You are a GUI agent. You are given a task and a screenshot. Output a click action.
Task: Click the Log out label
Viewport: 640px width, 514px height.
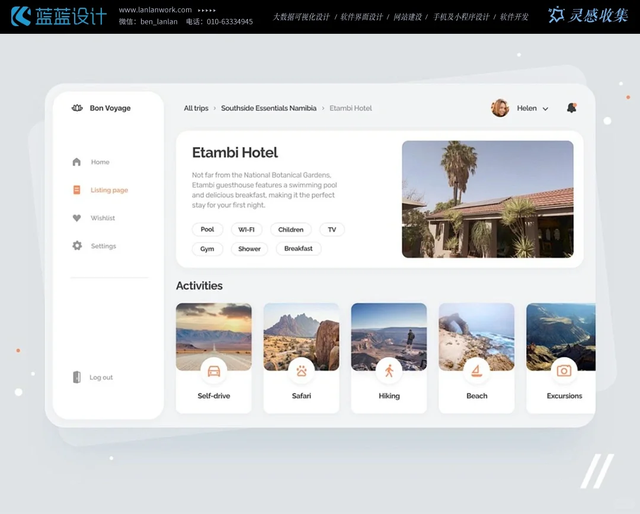coord(101,377)
